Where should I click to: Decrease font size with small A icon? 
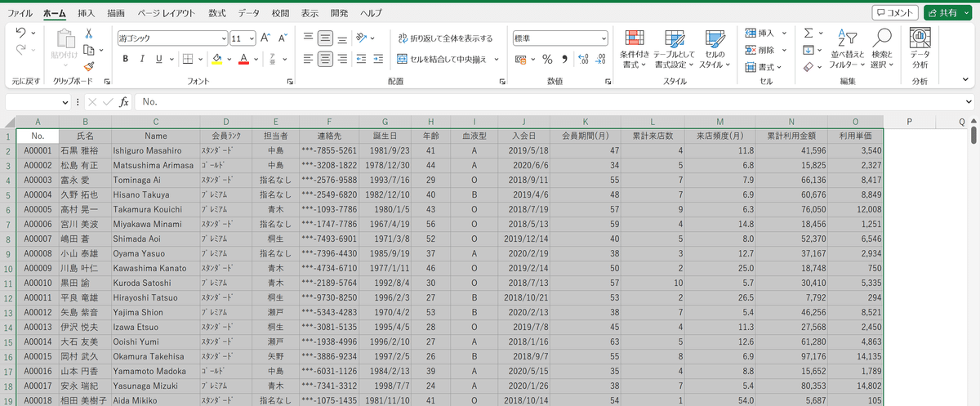click(x=283, y=38)
